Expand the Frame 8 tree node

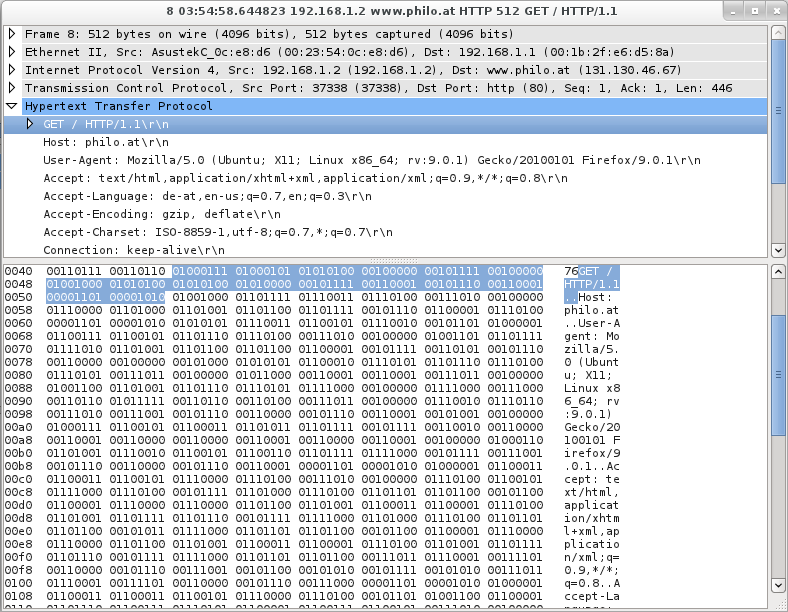12,34
